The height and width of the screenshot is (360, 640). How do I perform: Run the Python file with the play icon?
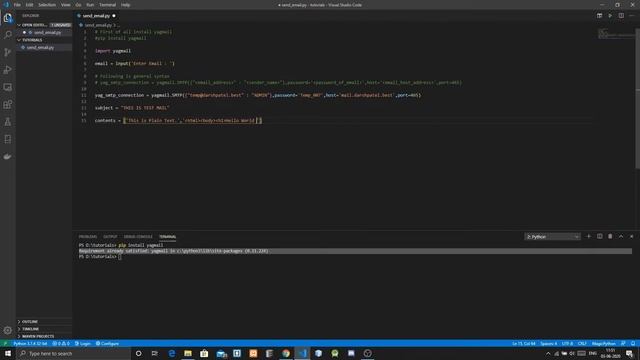pyautogui.click(x=610, y=16)
